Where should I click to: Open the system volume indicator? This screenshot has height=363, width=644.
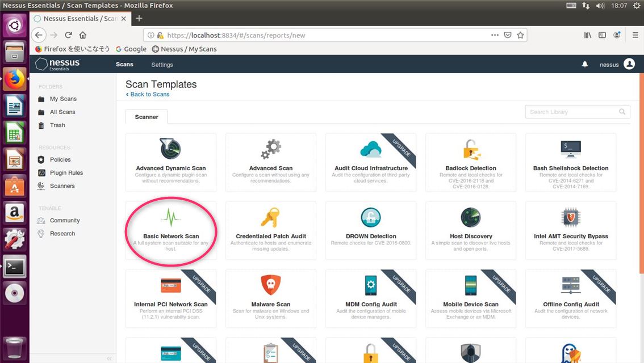(600, 5)
